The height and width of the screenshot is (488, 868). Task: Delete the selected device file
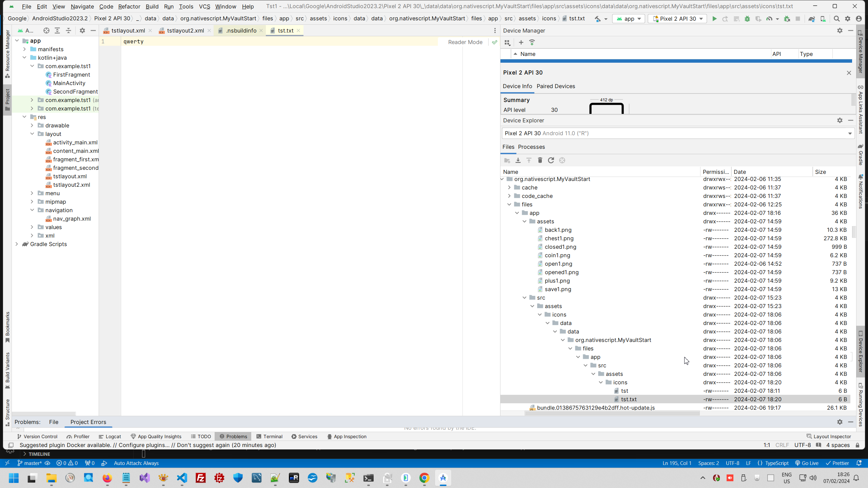pyautogui.click(x=539, y=160)
